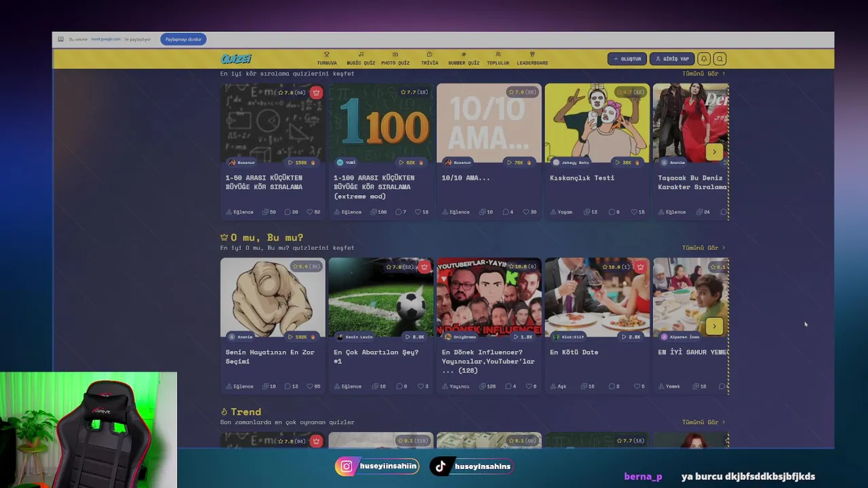Click heart icon on En Kötü Date card
Screen dimensions: 868x488
(637, 386)
